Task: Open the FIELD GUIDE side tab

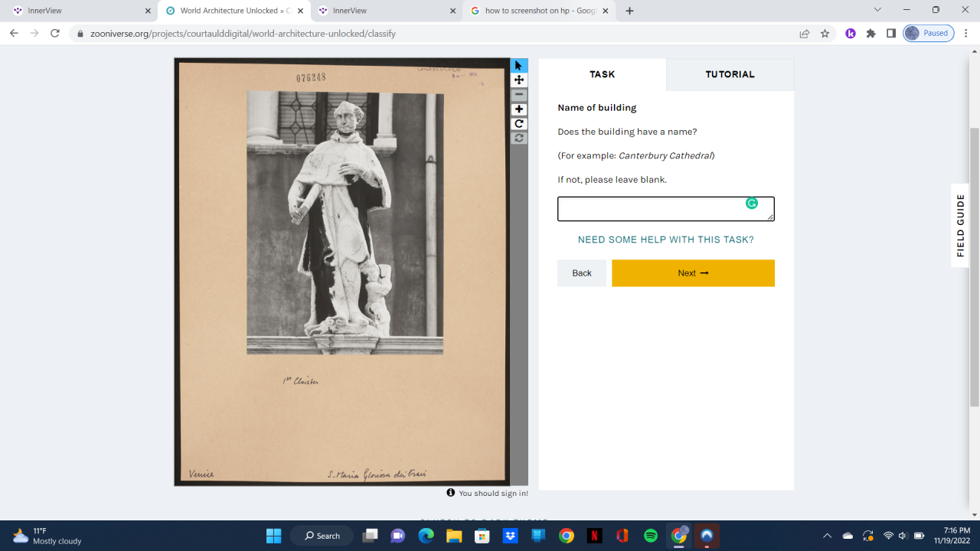Action: point(960,225)
